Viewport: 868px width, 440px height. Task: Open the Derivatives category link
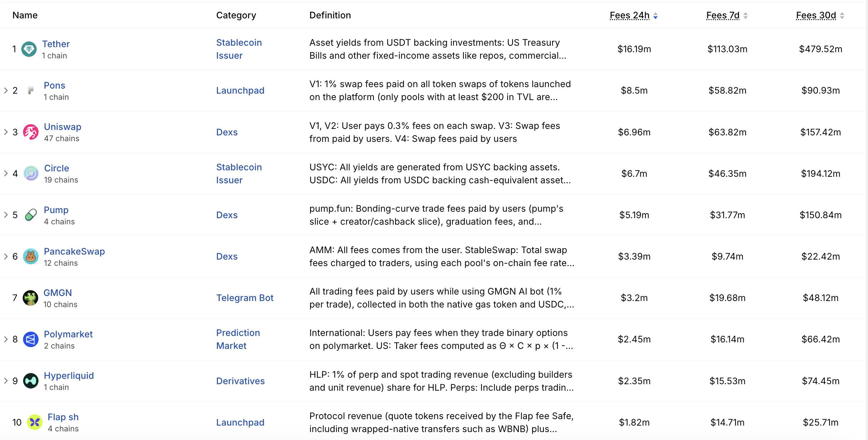[240, 381]
